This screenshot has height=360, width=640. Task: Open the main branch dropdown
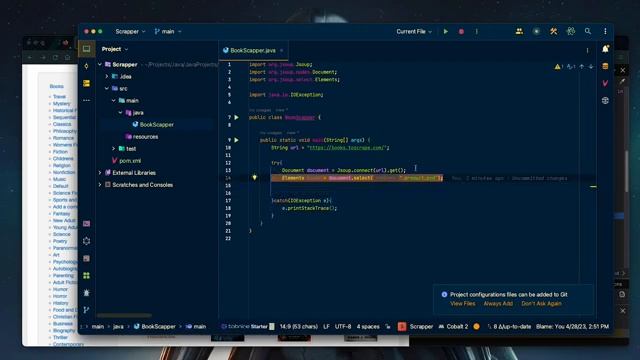click(168, 31)
